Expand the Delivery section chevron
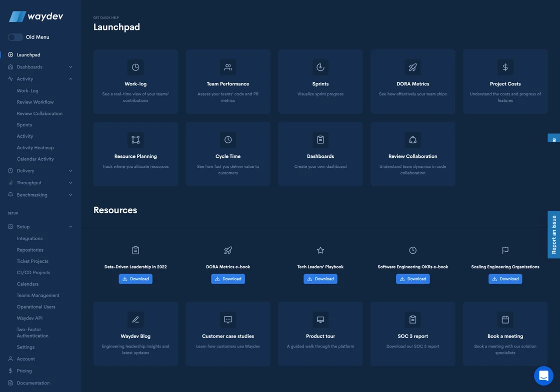 coord(70,170)
